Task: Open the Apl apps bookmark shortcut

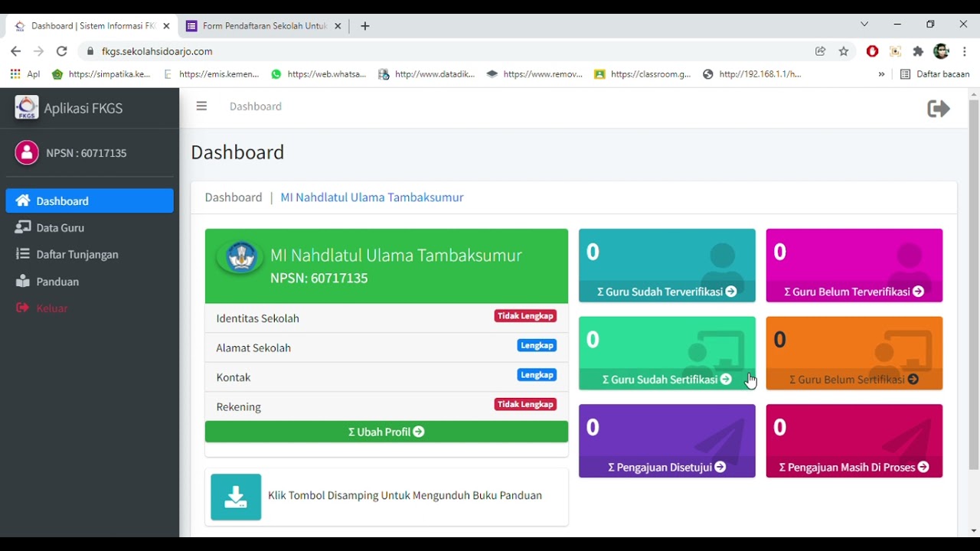Action: pos(25,74)
